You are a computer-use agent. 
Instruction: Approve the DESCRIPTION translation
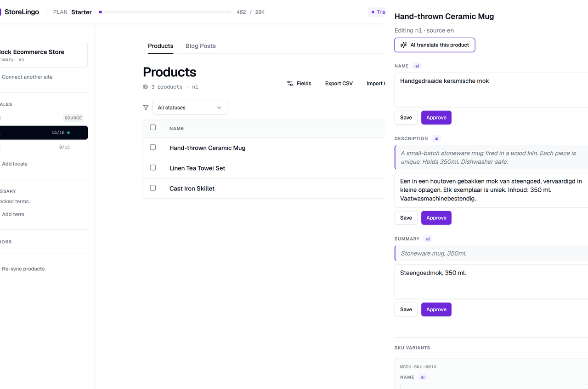click(x=436, y=218)
